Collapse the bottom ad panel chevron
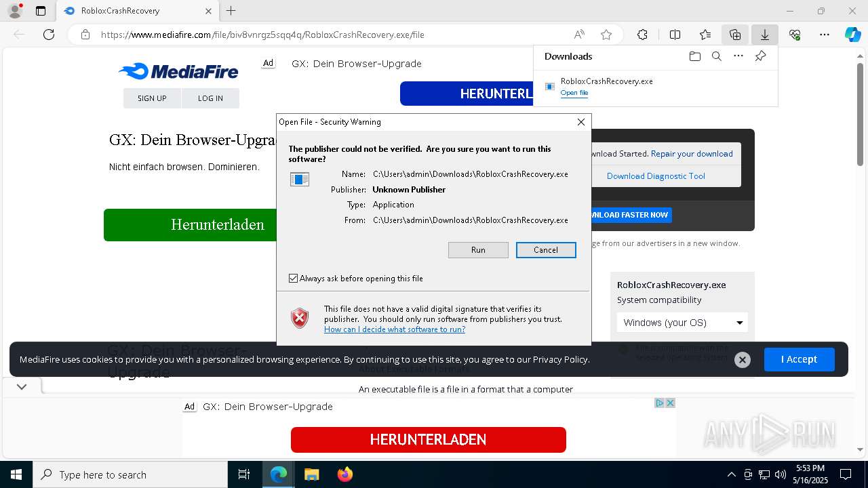 [x=22, y=386]
